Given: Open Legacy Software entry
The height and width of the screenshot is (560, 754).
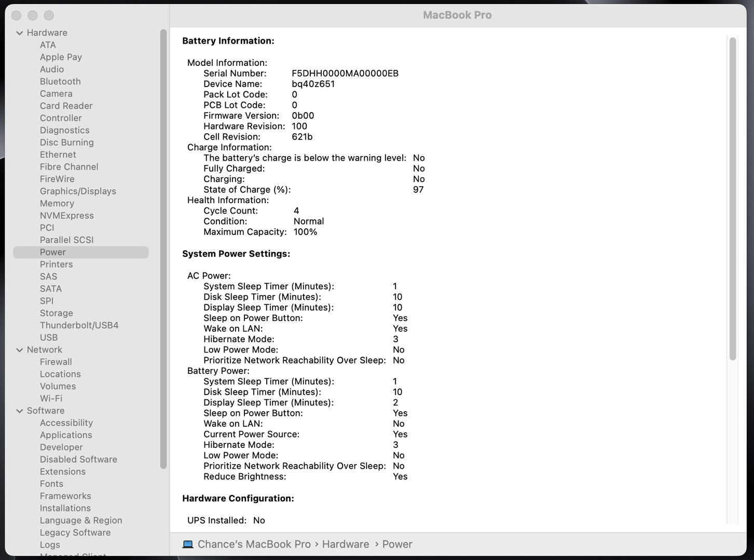Looking at the screenshot, I should 75,533.
